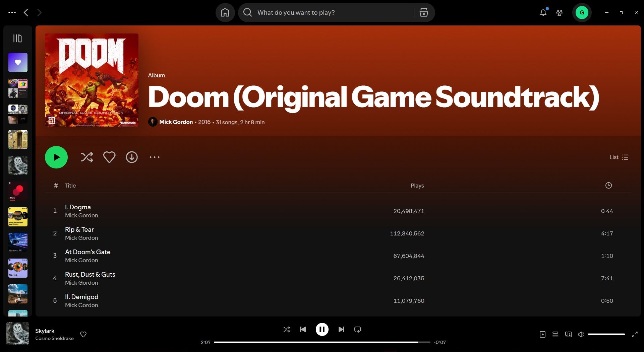Enter full screen player mode
The image size is (644, 352).
tap(635, 334)
